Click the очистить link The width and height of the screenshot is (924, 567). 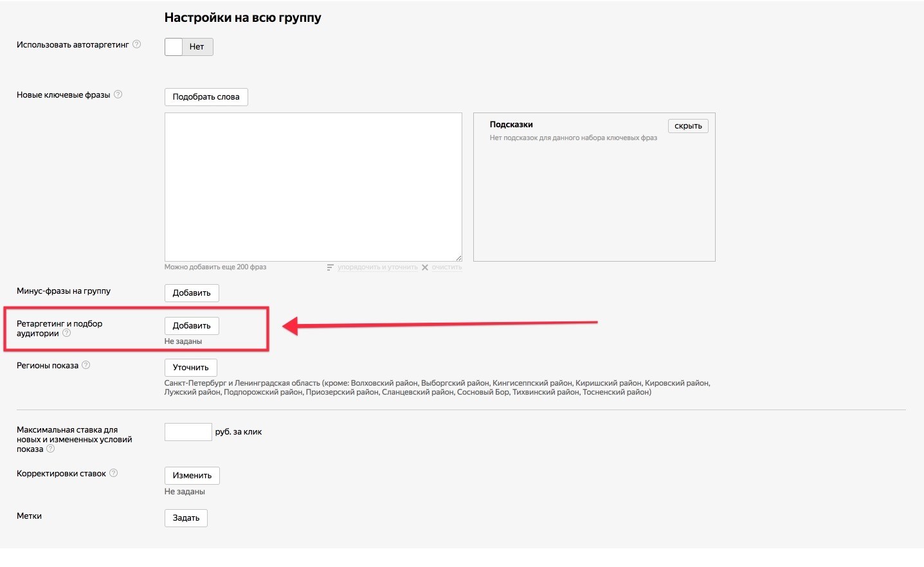click(447, 267)
